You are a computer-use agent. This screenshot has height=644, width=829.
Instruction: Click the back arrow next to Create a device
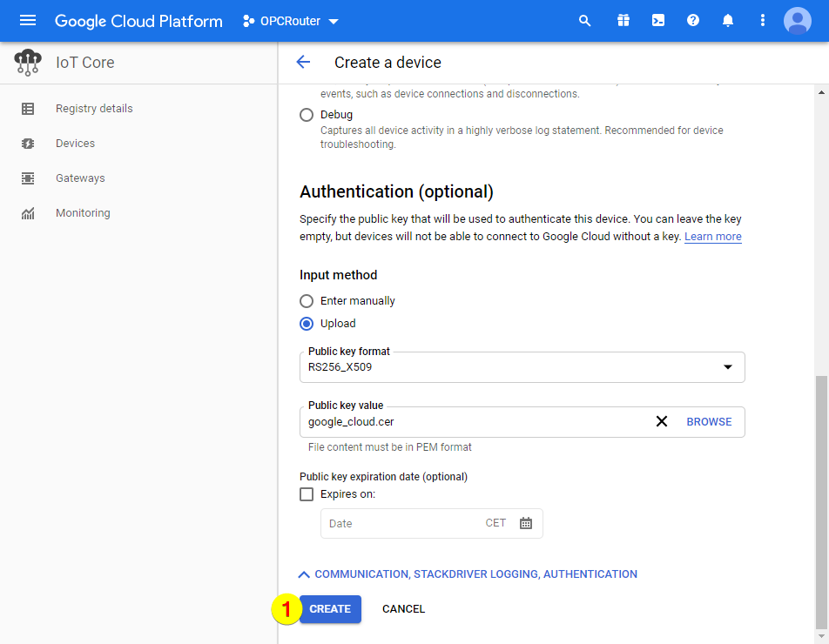[302, 62]
